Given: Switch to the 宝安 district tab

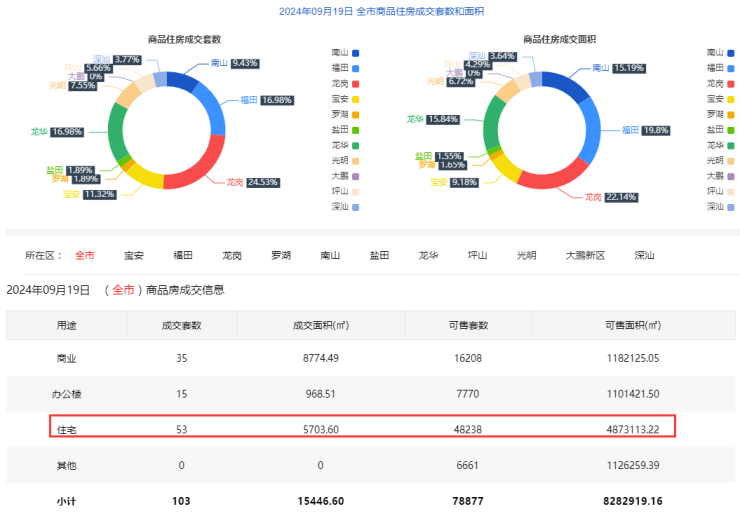Looking at the screenshot, I should (134, 255).
